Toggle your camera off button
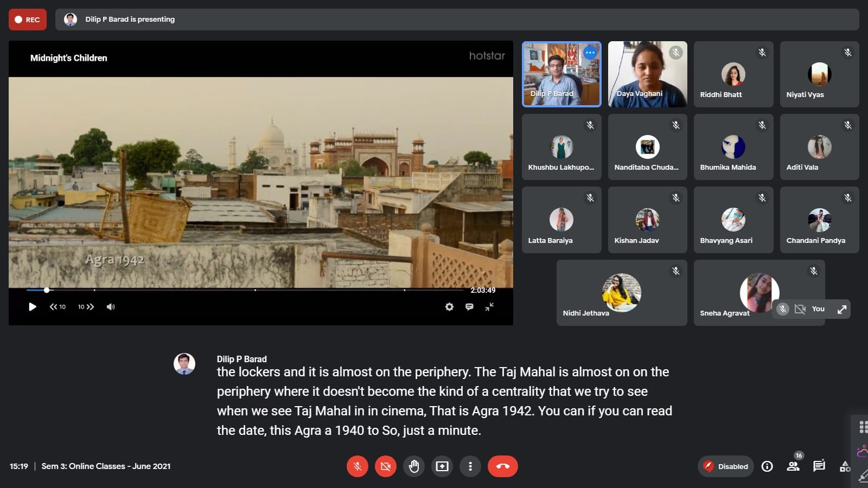The width and height of the screenshot is (868, 488). pyautogui.click(x=386, y=466)
